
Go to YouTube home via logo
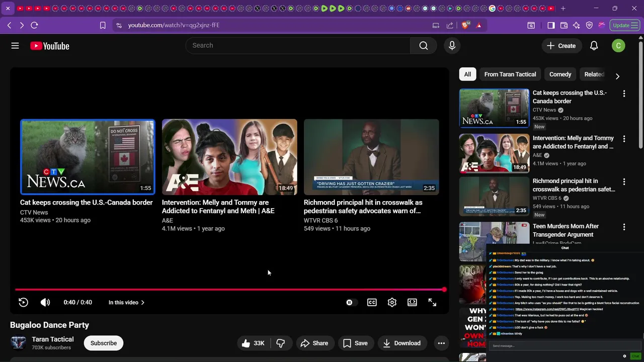[x=49, y=46]
